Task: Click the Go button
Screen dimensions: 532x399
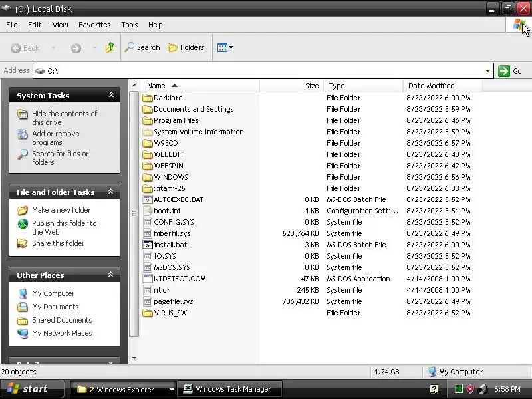Action: (x=510, y=71)
